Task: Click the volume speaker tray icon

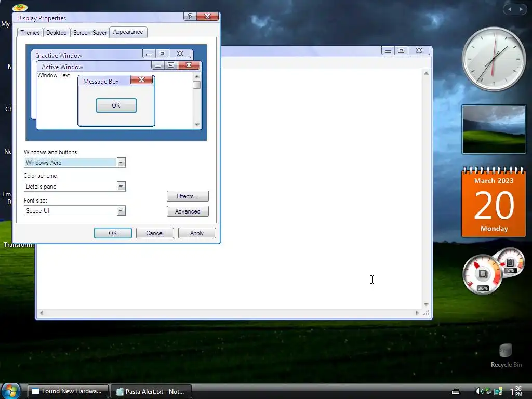Action: tap(479, 391)
